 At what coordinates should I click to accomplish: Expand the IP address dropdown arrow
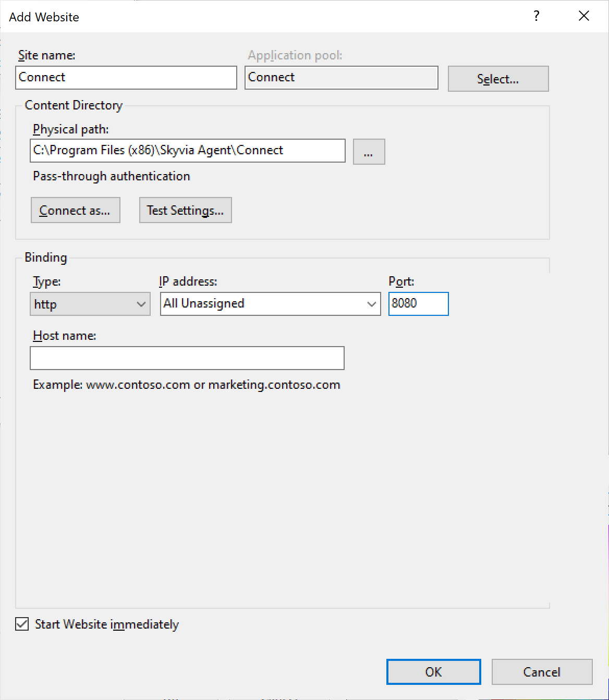pyautogui.click(x=371, y=304)
